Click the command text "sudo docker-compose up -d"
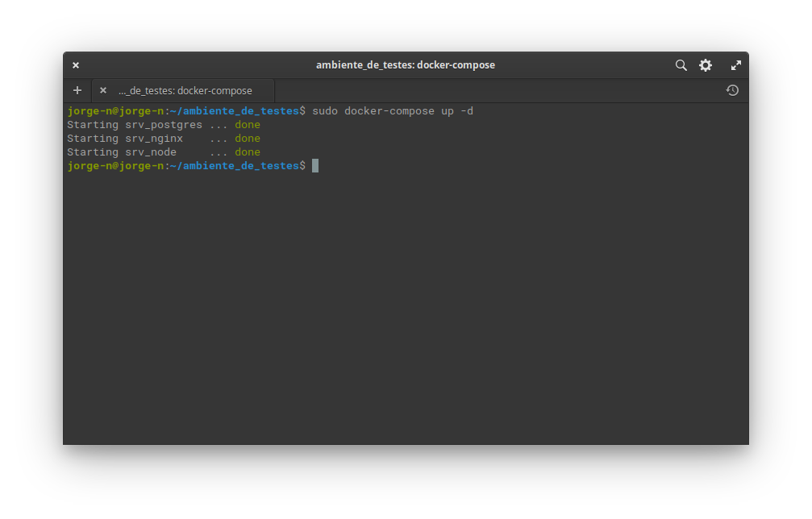 pos(393,111)
